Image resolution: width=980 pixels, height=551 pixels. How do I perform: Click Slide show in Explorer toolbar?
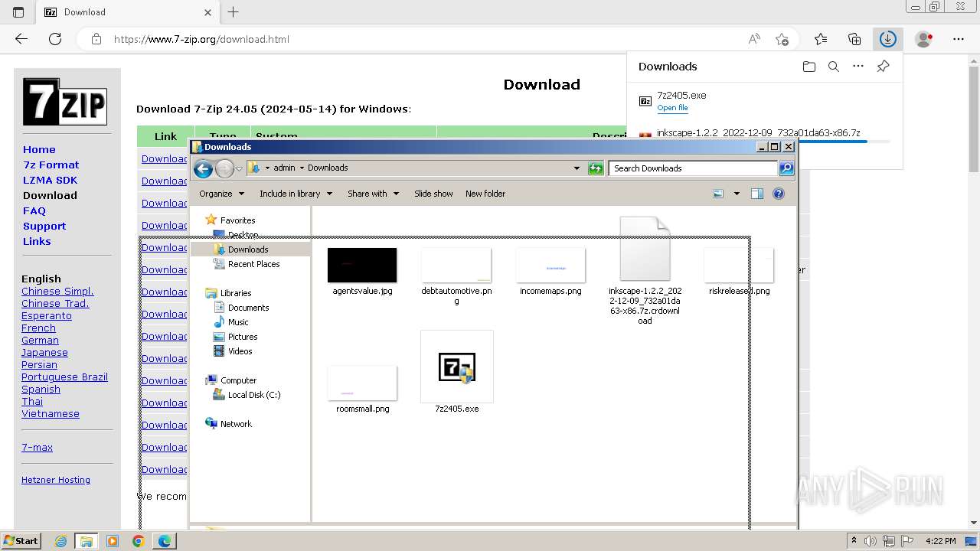(x=433, y=194)
